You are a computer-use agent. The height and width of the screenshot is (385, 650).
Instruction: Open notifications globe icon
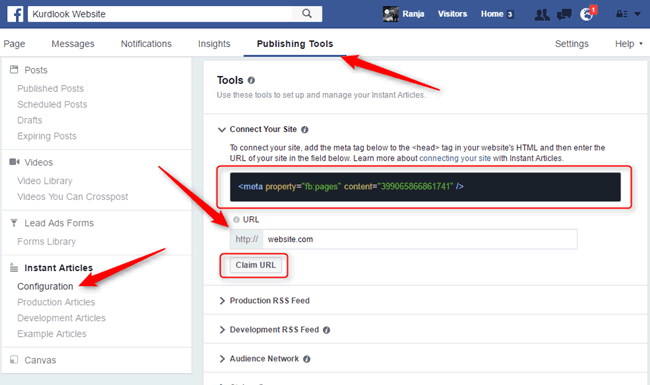click(x=586, y=15)
